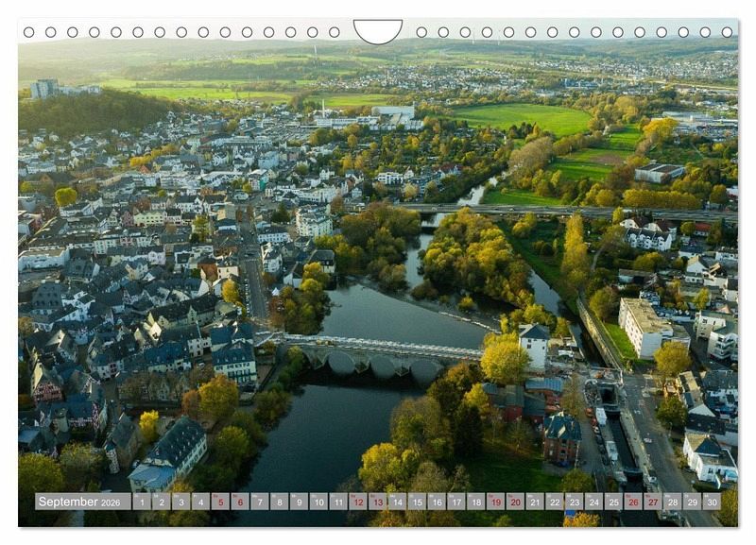The image size is (756, 545).
Task: Choose day 15 in the date row
Action: 417,502
